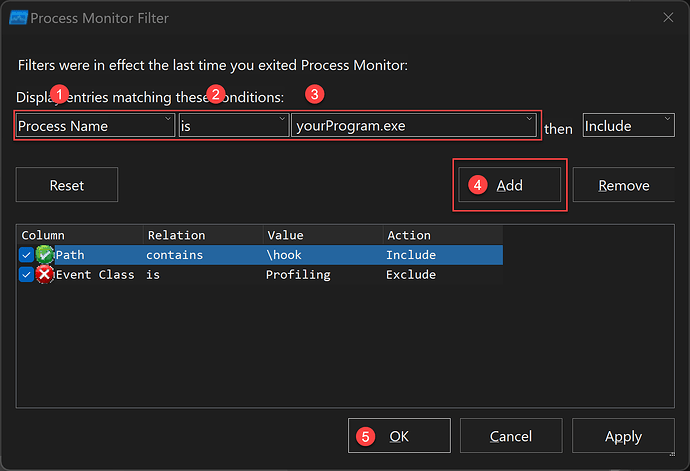The image size is (690, 471).
Task: Select the 'Path' filter row name
Action: coord(70,255)
